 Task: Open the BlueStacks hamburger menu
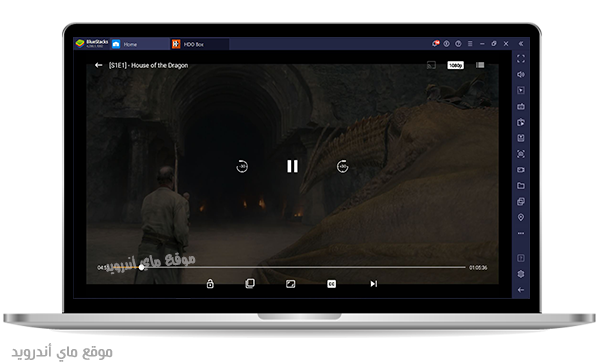click(x=470, y=44)
